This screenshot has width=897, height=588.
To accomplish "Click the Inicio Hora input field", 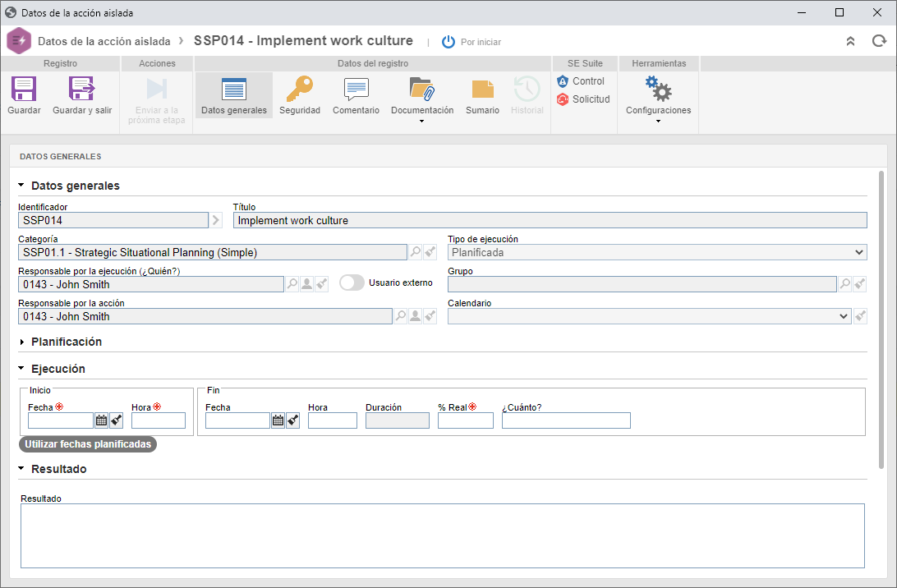I will pos(159,420).
